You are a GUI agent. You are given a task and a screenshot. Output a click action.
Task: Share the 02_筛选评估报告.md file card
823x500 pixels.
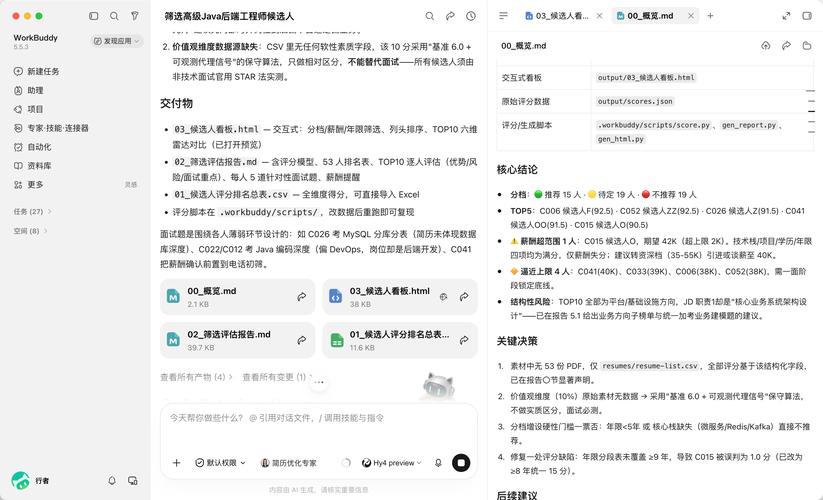[x=302, y=341]
